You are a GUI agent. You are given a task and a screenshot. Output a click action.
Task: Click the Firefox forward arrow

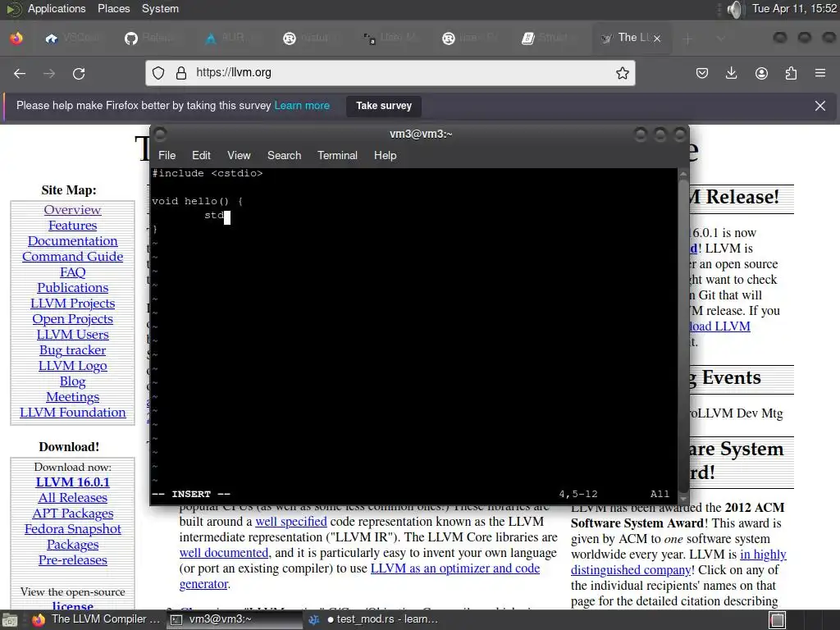(49, 73)
